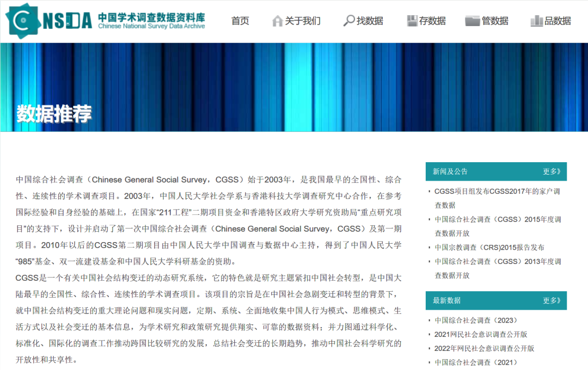
Task: Click the 数据推荐 banner heading
Action: click(x=54, y=113)
